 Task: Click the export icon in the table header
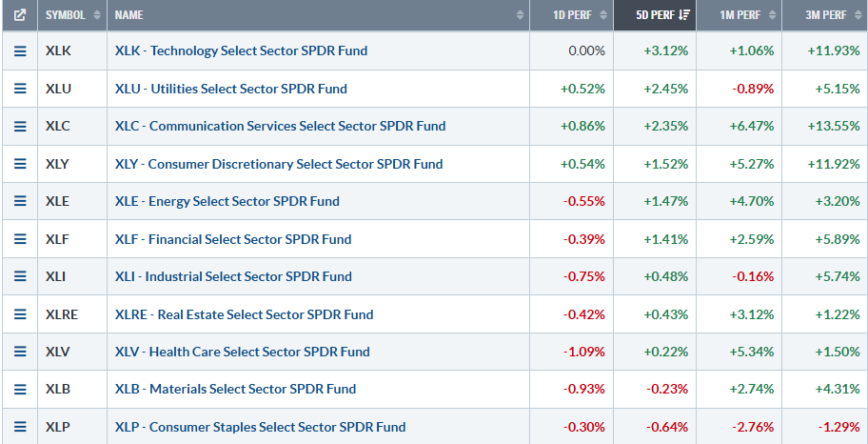[x=20, y=15]
